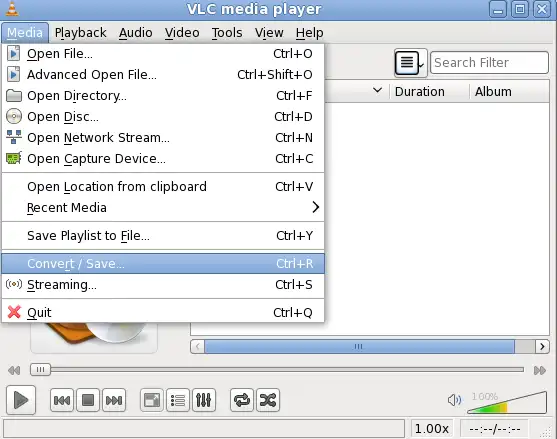This screenshot has width=557, height=439.
Task: Click the 1.00x playback speed label
Action: (x=432, y=429)
